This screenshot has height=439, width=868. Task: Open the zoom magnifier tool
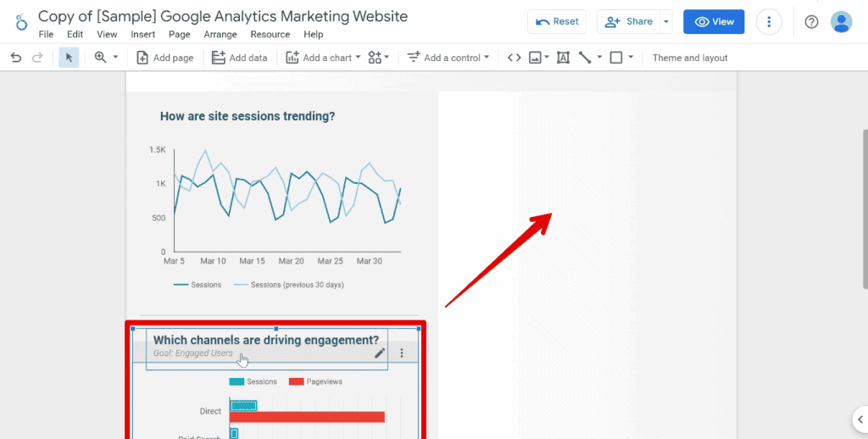(x=100, y=58)
